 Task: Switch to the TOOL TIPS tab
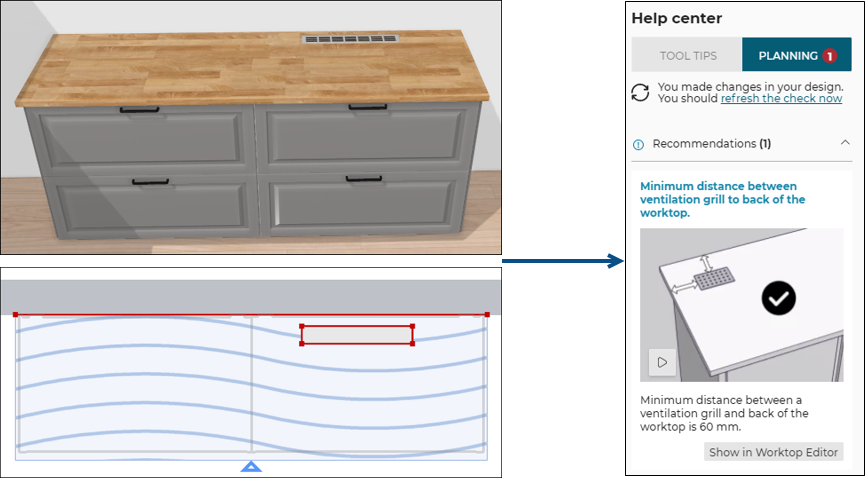[x=686, y=56]
